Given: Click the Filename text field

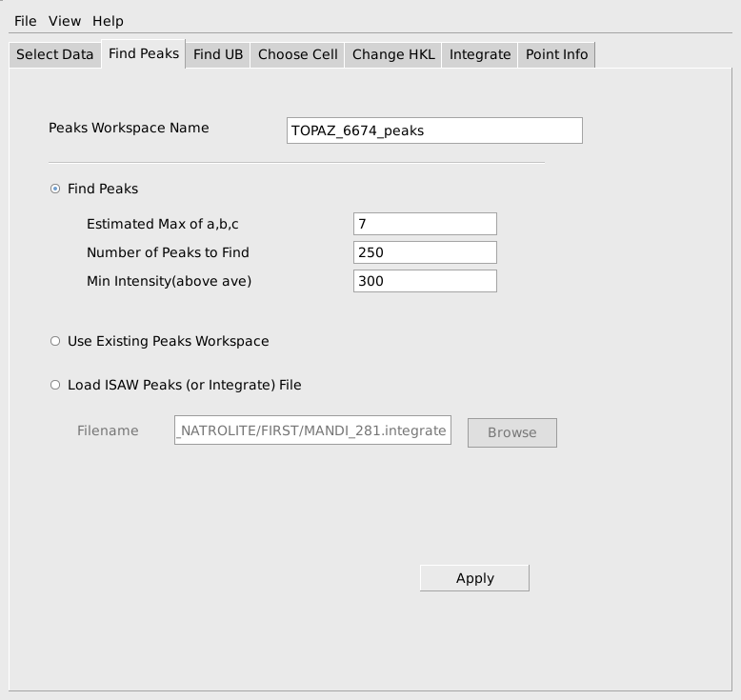Looking at the screenshot, I should point(312,430).
